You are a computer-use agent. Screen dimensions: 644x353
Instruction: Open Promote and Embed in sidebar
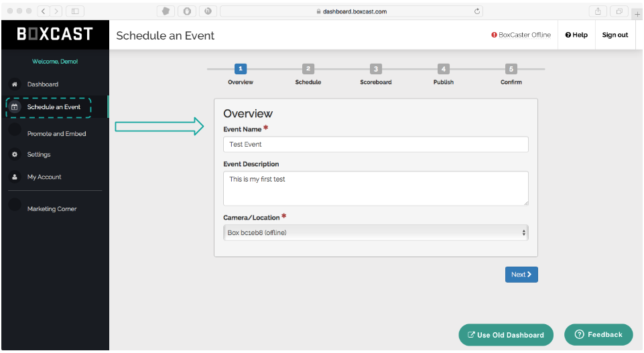click(56, 134)
